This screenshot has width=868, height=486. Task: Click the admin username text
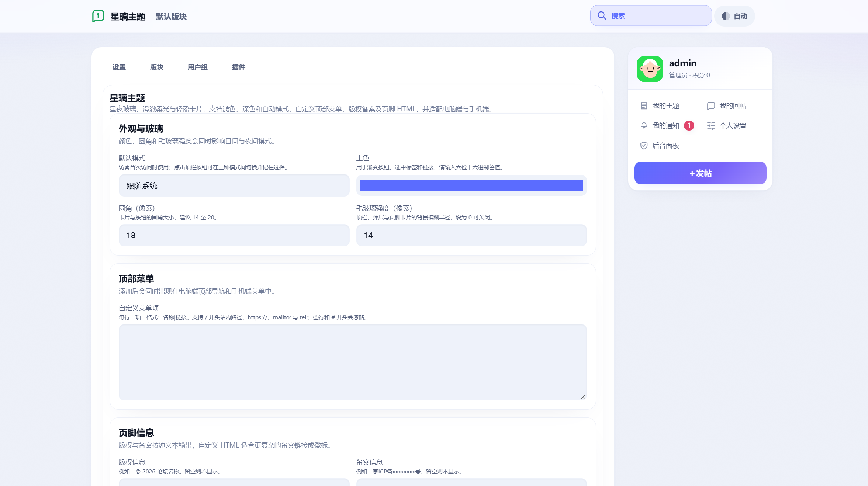coord(683,63)
